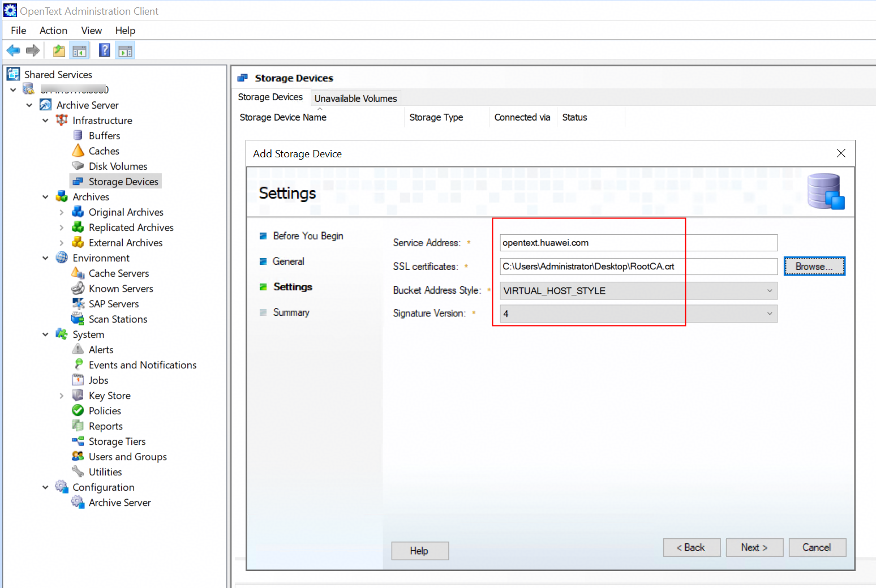The image size is (876, 588).
Task: Click the Next button
Action: point(754,547)
